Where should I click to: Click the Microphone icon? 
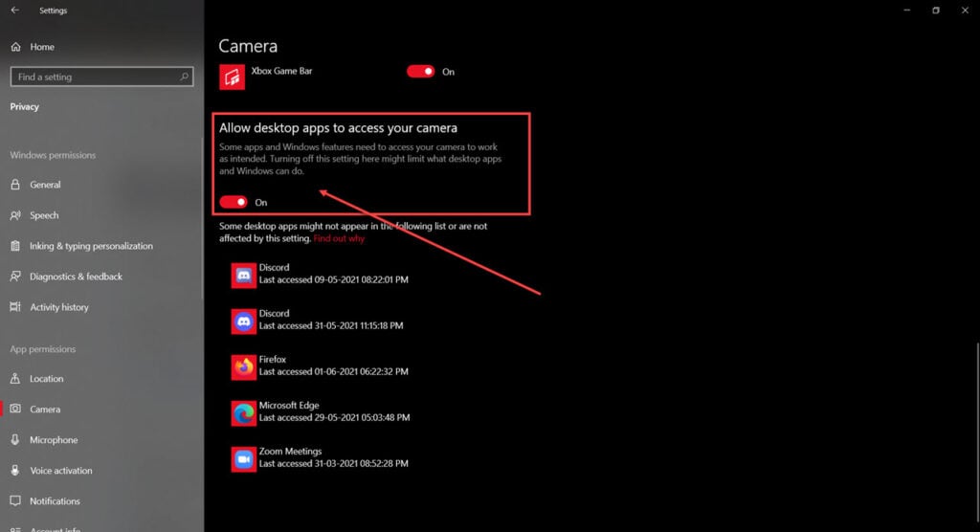coord(15,439)
